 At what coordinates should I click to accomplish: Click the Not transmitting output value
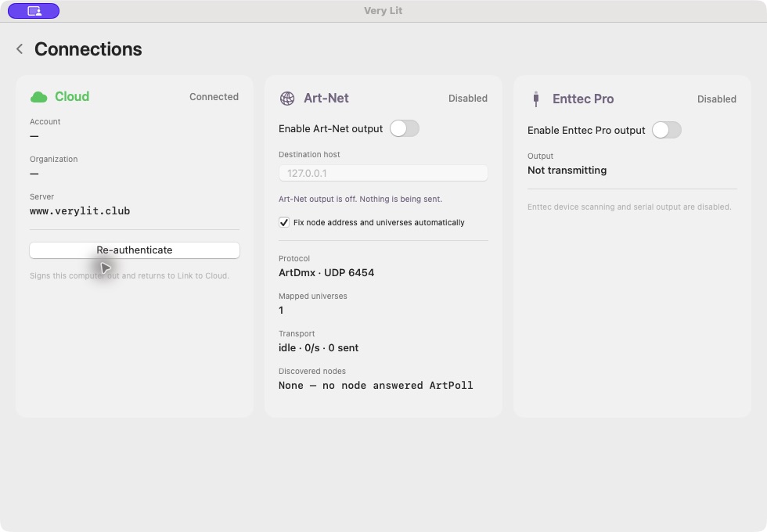pos(567,171)
